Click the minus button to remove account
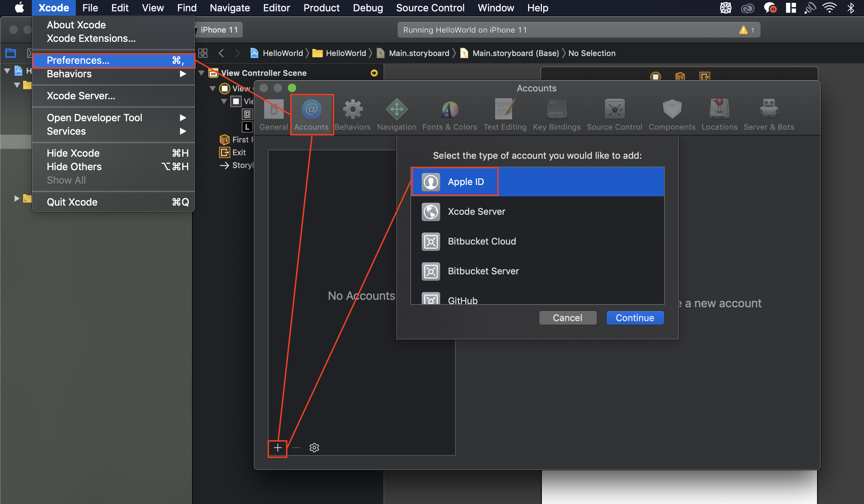The image size is (864, 504). tap(296, 448)
